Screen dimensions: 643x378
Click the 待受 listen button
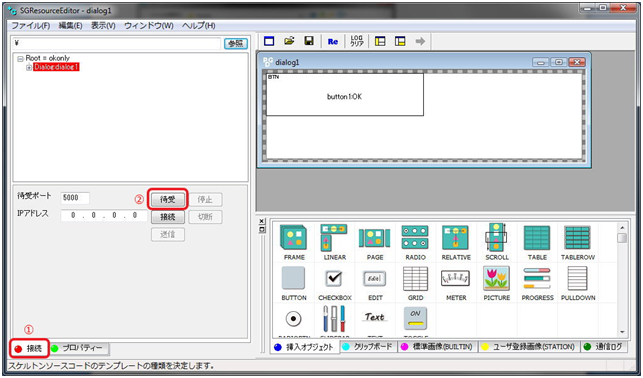tap(168, 200)
